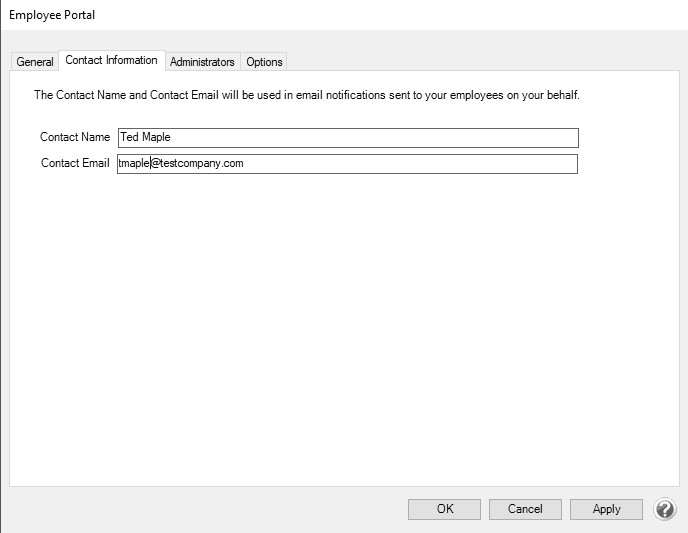The height and width of the screenshot is (533, 688).
Task: Click '@testcompany.com' text in the email field
Action: pos(197,163)
